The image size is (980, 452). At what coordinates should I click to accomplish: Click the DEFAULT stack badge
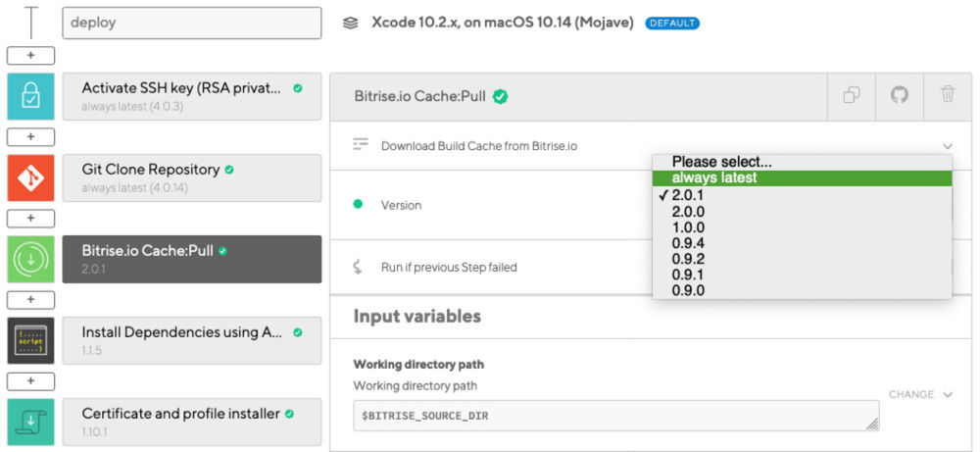click(672, 24)
